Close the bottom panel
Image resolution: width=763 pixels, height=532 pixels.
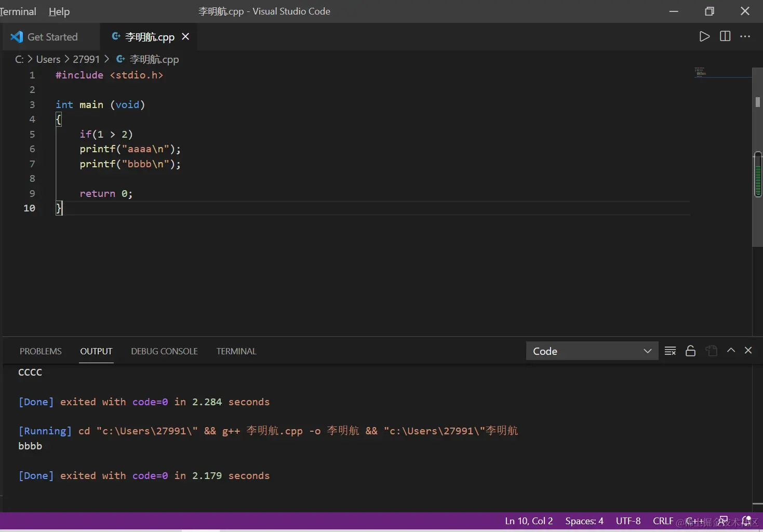point(748,350)
